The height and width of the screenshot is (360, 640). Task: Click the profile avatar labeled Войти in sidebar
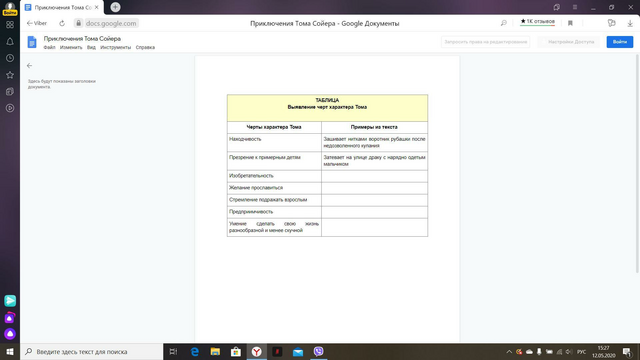click(x=10, y=8)
